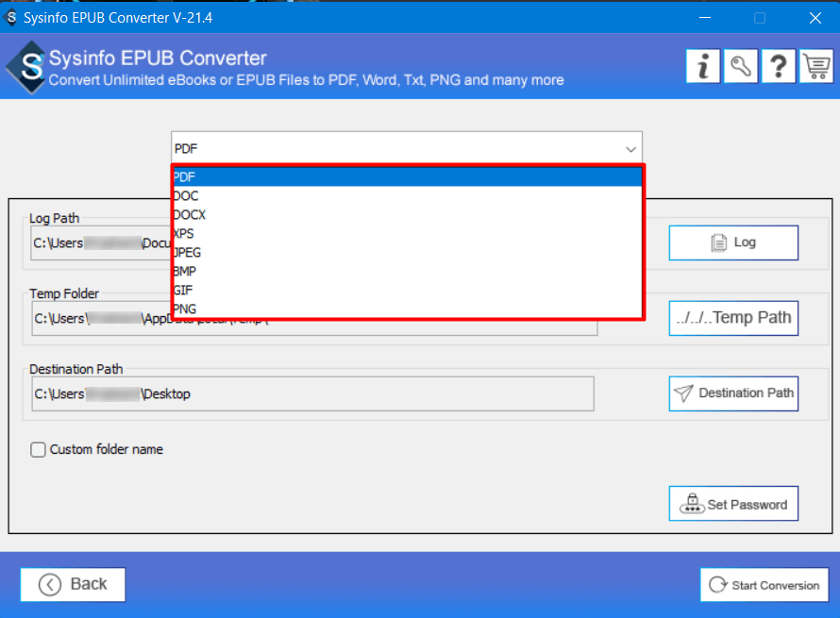The width and height of the screenshot is (840, 618).
Task: Minimize the EPUB Converter window
Action: [x=705, y=18]
